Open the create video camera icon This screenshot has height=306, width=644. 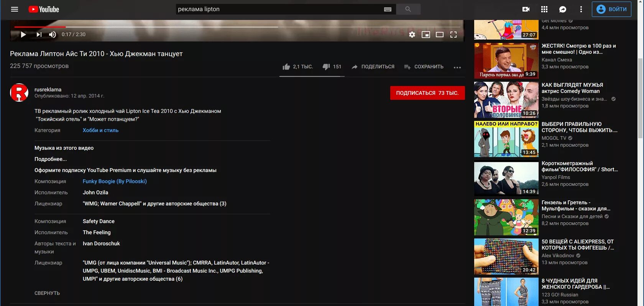coord(526,9)
